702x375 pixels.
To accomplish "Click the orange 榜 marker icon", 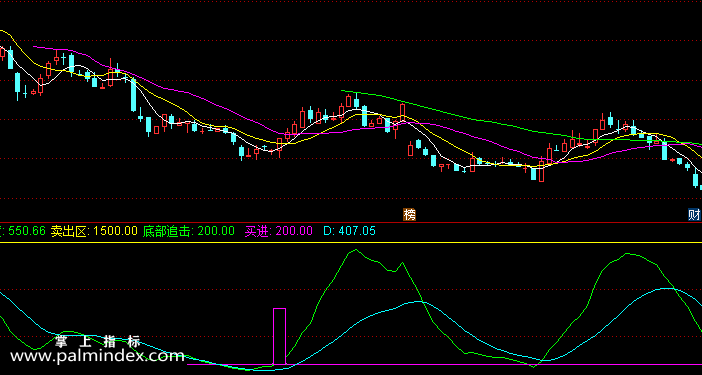I will [x=409, y=215].
